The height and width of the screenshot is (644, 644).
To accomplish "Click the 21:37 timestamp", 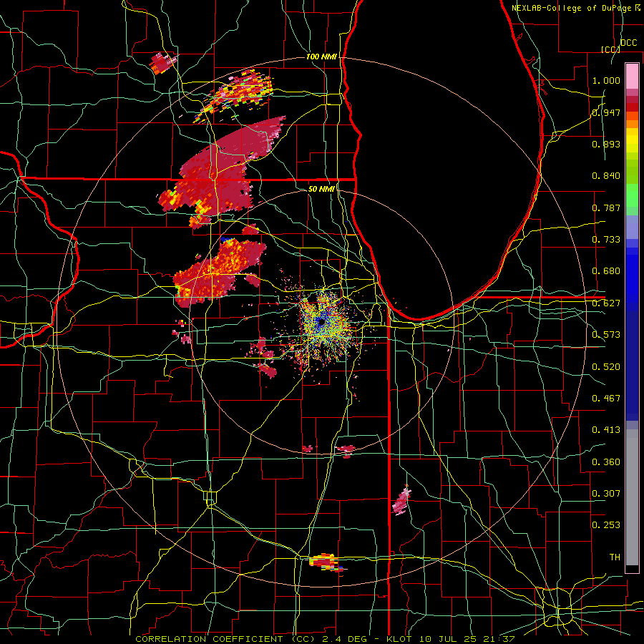I will point(499,639).
